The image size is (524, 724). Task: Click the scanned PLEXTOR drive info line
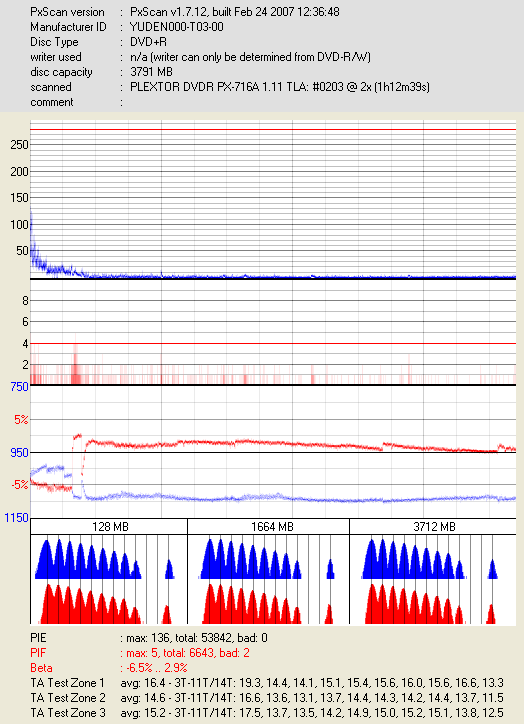[x=280, y=87]
